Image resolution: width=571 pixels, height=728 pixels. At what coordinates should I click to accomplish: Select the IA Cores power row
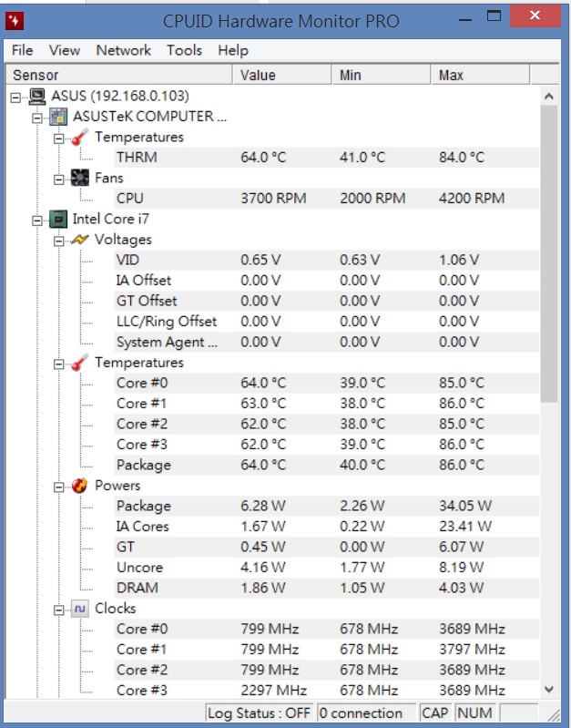coord(327,527)
